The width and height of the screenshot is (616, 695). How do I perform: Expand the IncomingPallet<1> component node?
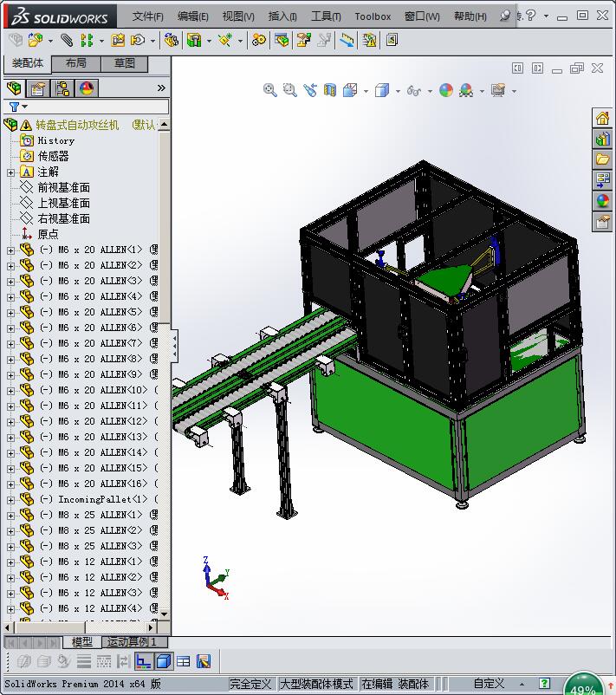coord(10,500)
